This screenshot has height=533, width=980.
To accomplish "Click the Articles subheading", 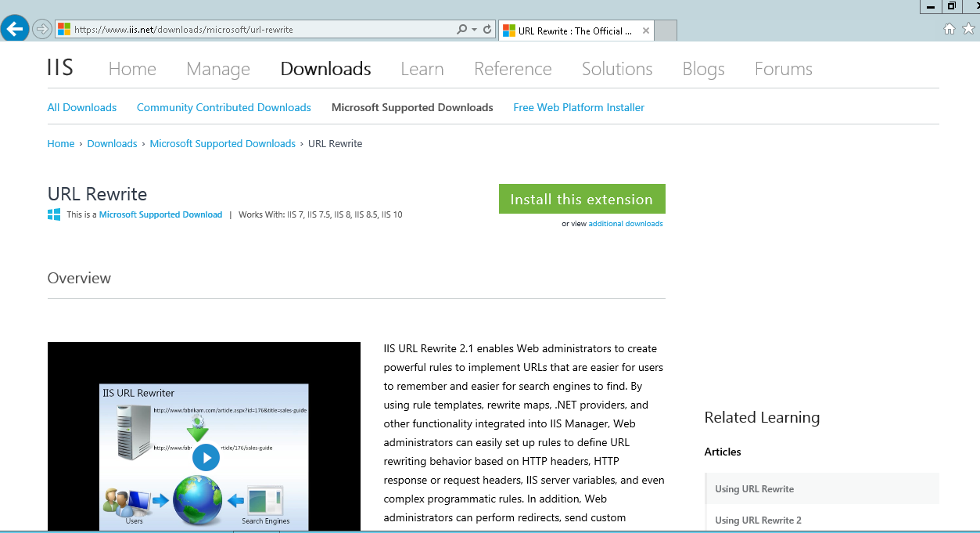I will point(723,452).
